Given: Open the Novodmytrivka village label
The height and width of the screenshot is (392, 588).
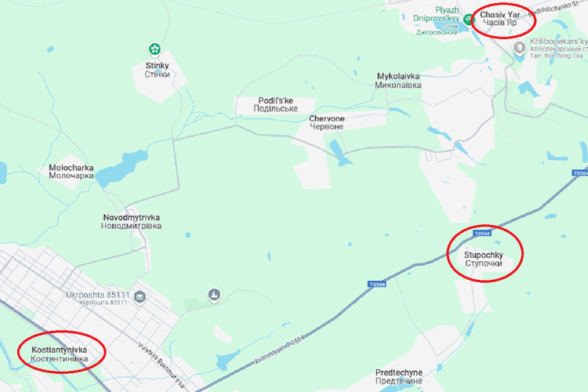Looking at the screenshot, I should click(x=131, y=222).
